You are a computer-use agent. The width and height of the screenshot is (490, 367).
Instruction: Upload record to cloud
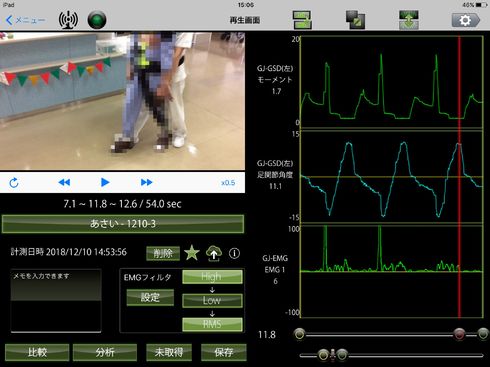[214, 253]
